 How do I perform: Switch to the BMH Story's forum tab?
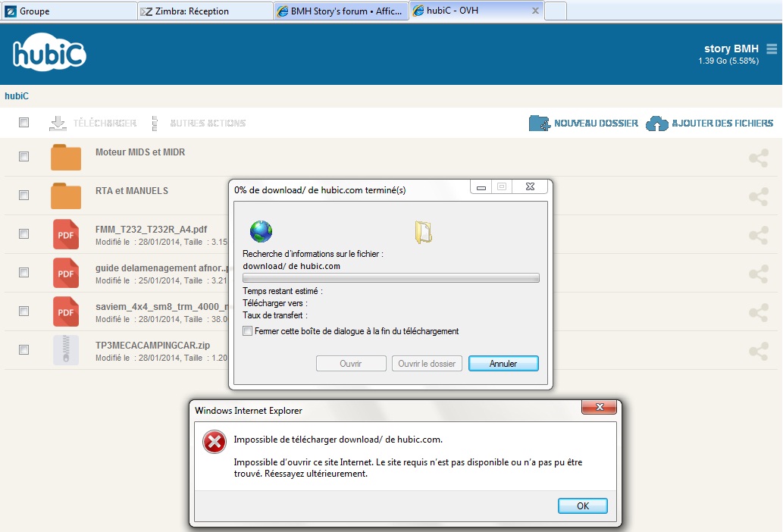coord(340,11)
